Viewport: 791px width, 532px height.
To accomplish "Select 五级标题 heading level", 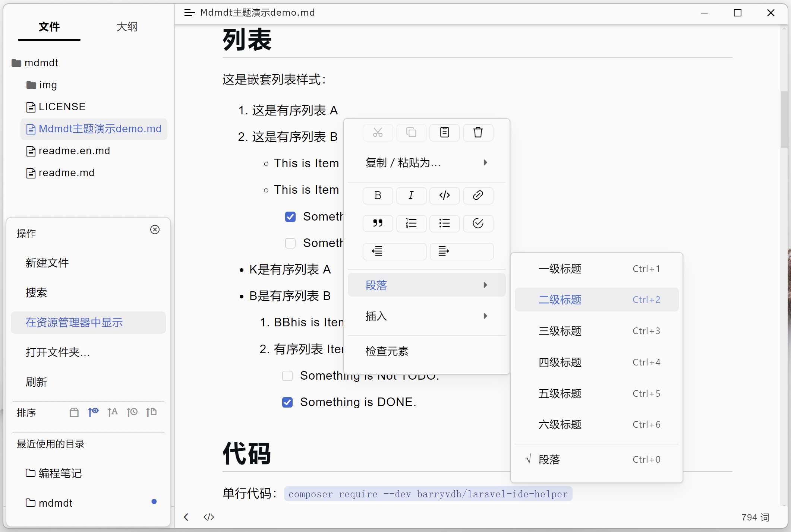I will [596, 393].
